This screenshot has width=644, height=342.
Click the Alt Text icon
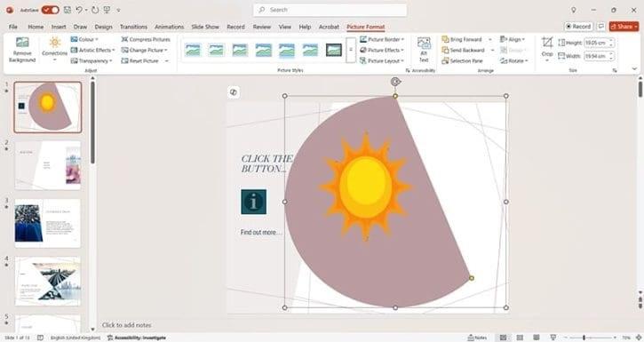point(424,49)
